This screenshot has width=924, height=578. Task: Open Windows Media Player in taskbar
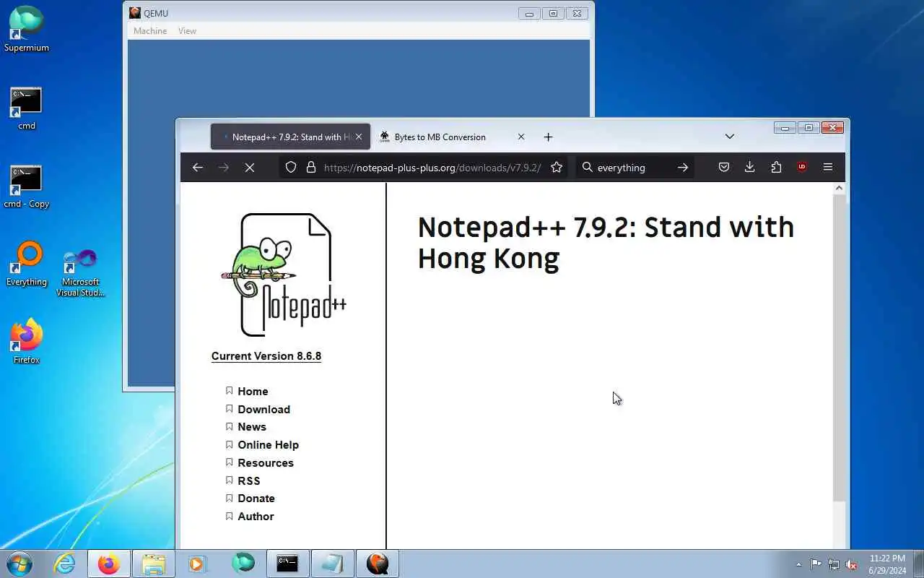[197, 564]
